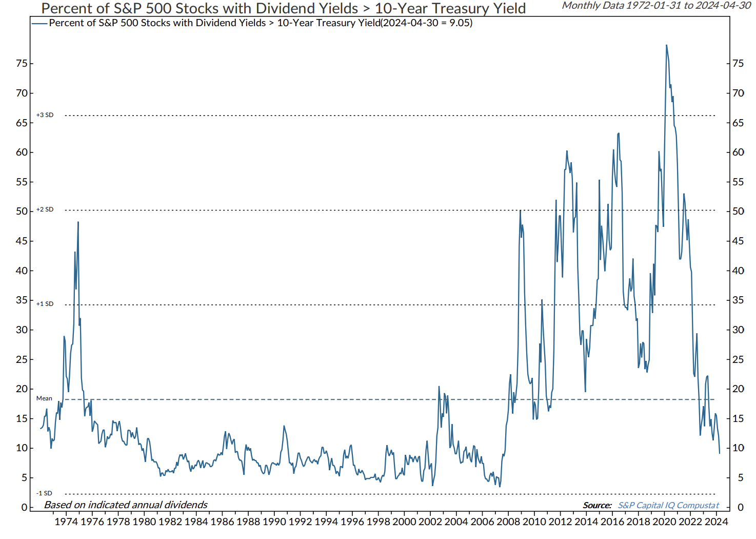
Task: Select the 2000 year on the x-axis
Action: point(404,522)
